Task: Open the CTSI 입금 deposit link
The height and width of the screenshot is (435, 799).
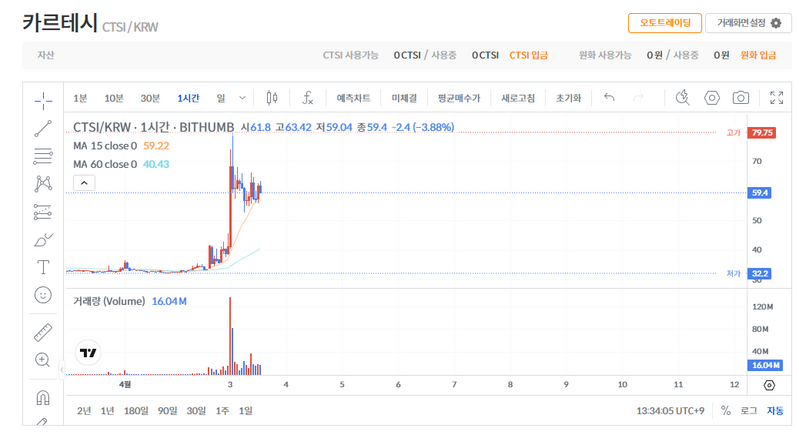Action: (528, 55)
